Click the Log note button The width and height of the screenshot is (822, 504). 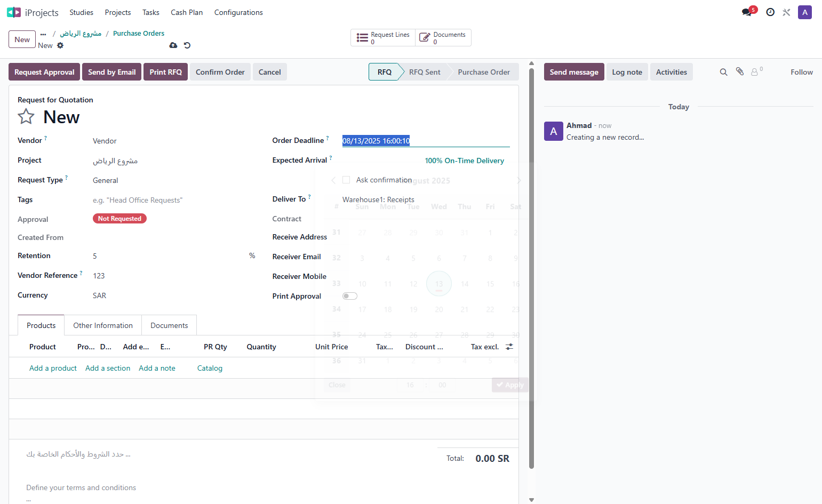(627, 72)
